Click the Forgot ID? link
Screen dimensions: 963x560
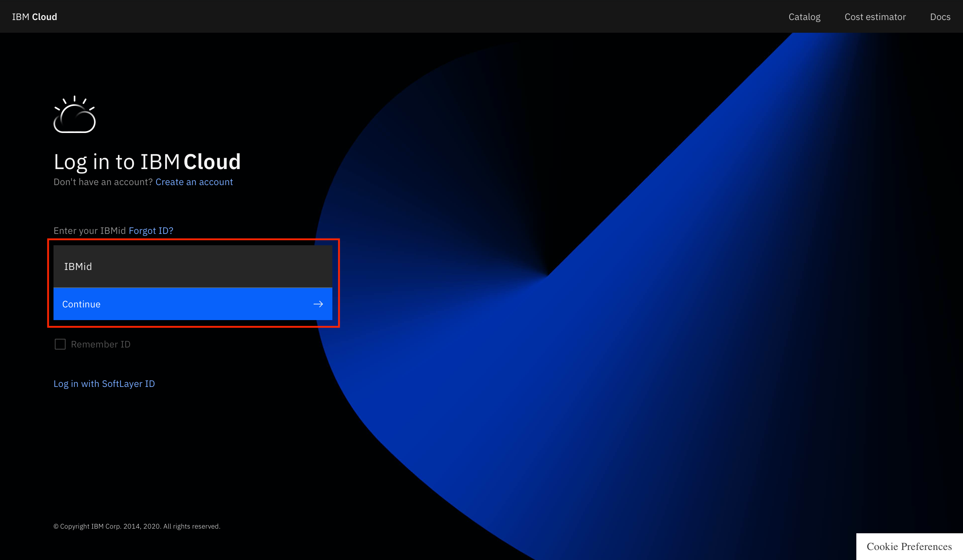[x=150, y=231]
